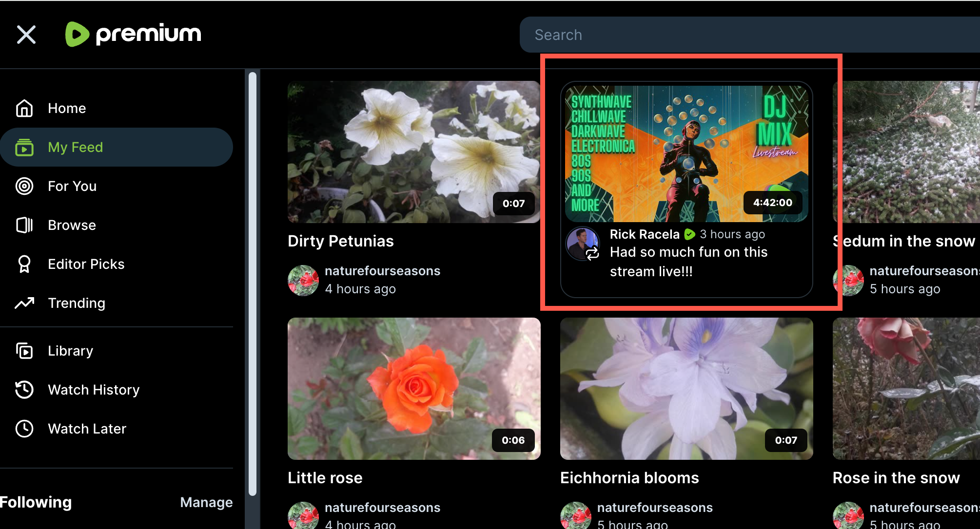980x529 pixels.
Task: Click the Rumble premium logo
Action: [133, 34]
